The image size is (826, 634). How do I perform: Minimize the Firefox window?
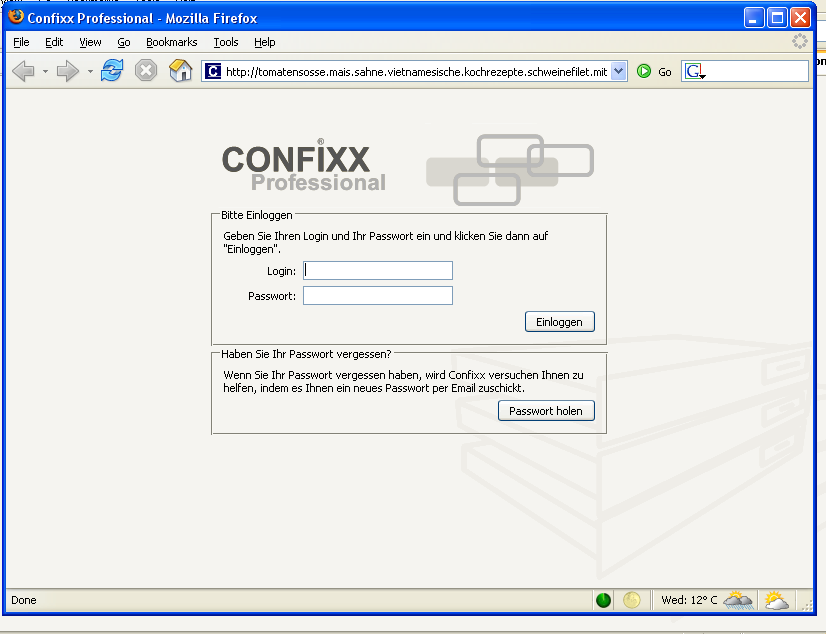coord(754,18)
